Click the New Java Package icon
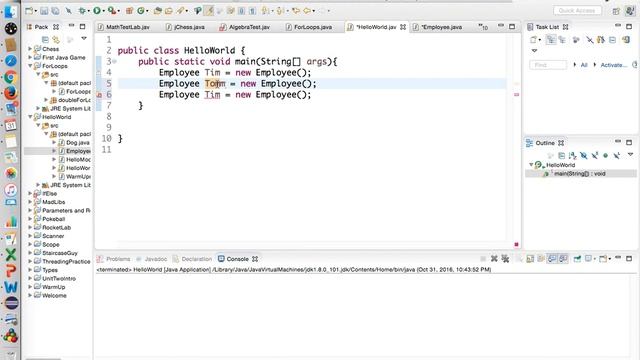This screenshot has width=640, height=360. point(129,11)
